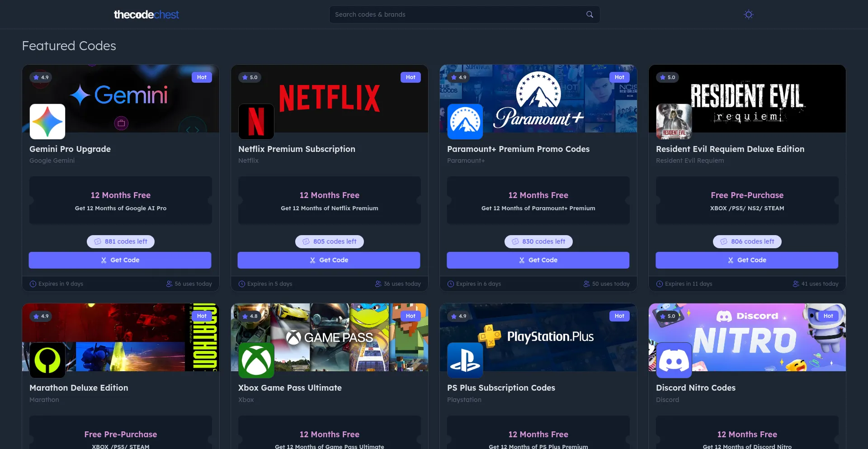The height and width of the screenshot is (449, 868).
Task: Get Code for Paramount+ Premium Promo
Action: (538, 260)
